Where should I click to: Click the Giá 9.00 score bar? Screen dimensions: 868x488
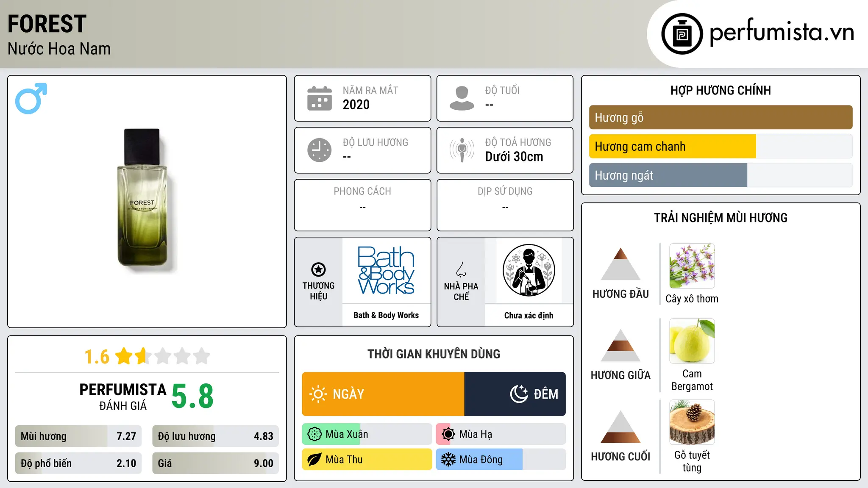point(215,463)
